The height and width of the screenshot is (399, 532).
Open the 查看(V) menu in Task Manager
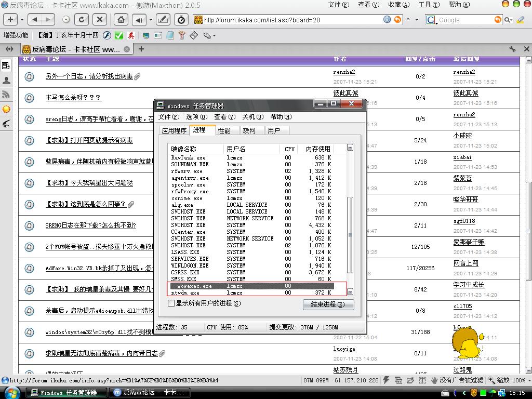click(x=224, y=117)
